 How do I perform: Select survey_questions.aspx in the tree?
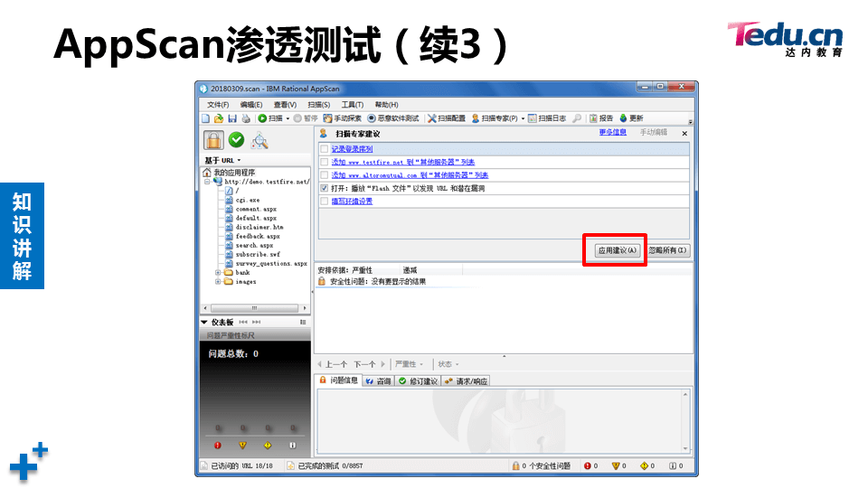point(271,263)
